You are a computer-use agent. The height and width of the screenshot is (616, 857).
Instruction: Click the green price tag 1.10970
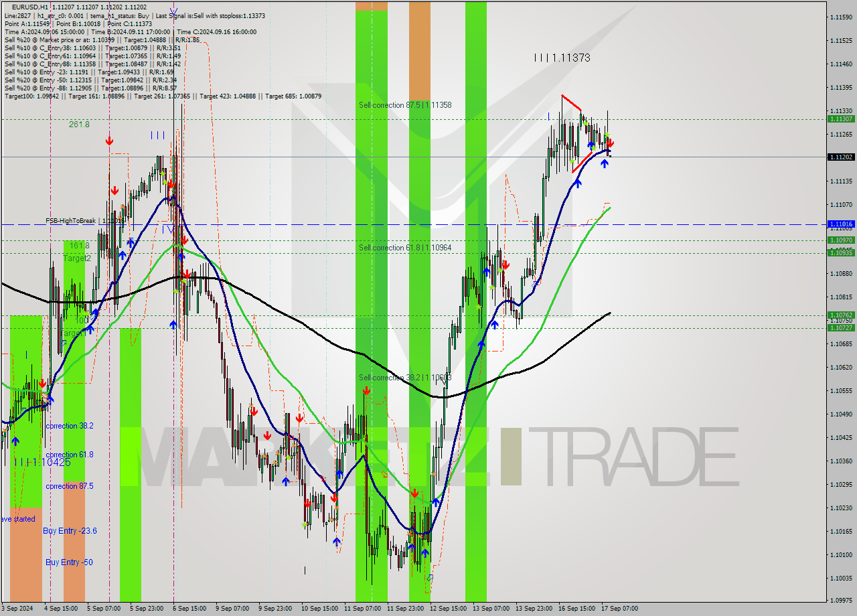point(841,240)
